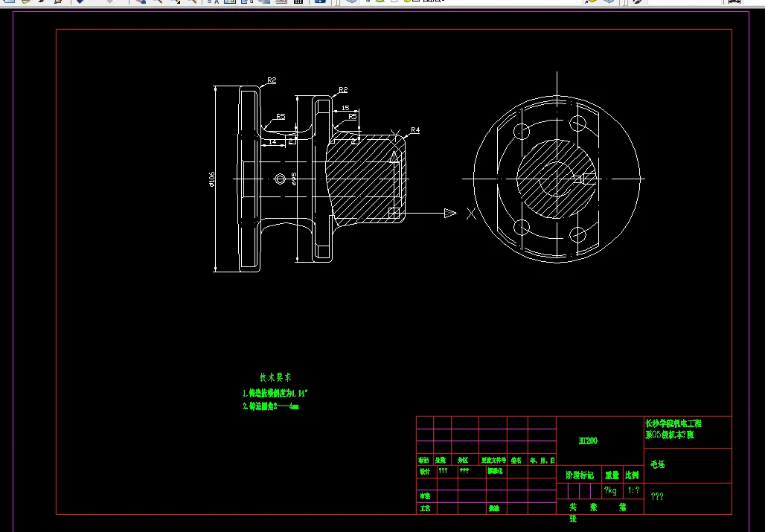This screenshot has width=765, height=532.
Task: Select the 工艺 row label
Action: [425, 508]
